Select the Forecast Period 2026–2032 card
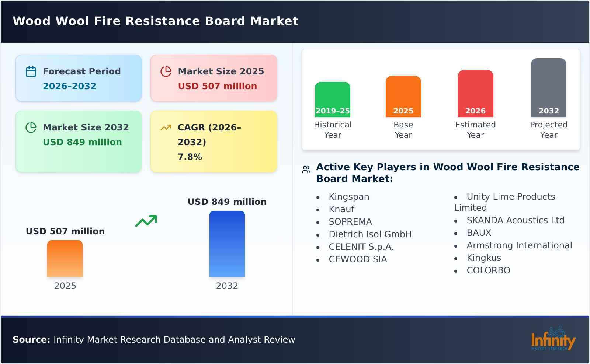The image size is (590, 364). (79, 78)
